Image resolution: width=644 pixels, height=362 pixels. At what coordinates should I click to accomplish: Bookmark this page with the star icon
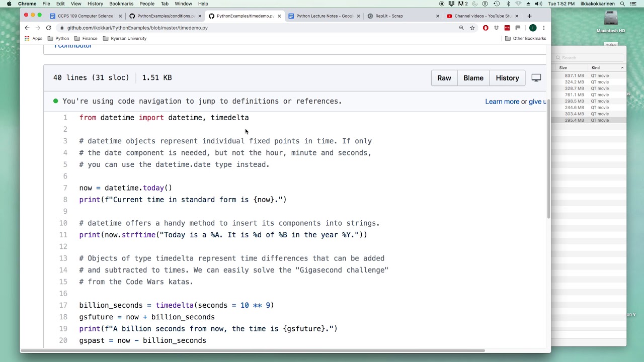tap(472, 28)
